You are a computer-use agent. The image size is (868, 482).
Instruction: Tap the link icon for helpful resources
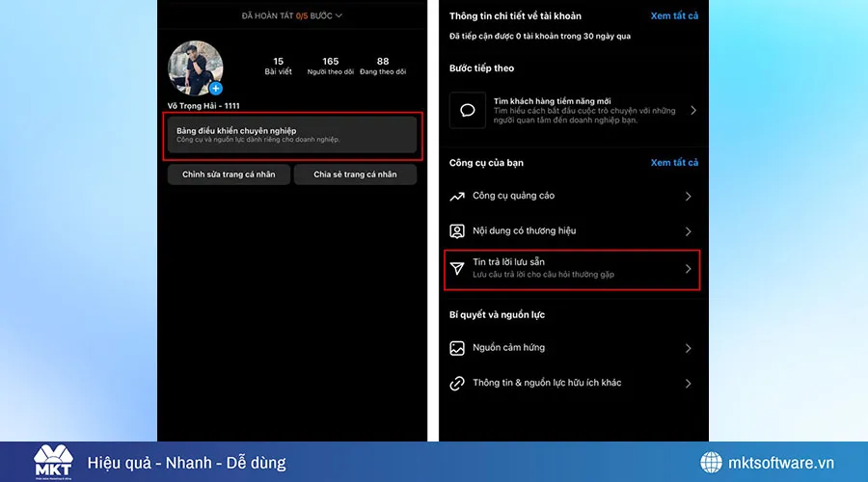point(457,384)
